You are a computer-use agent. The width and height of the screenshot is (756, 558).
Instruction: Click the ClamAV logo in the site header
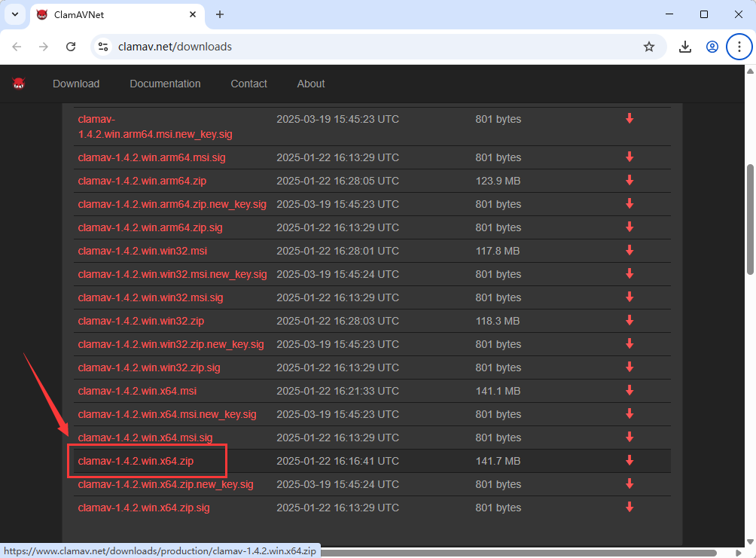[x=19, y=84]
